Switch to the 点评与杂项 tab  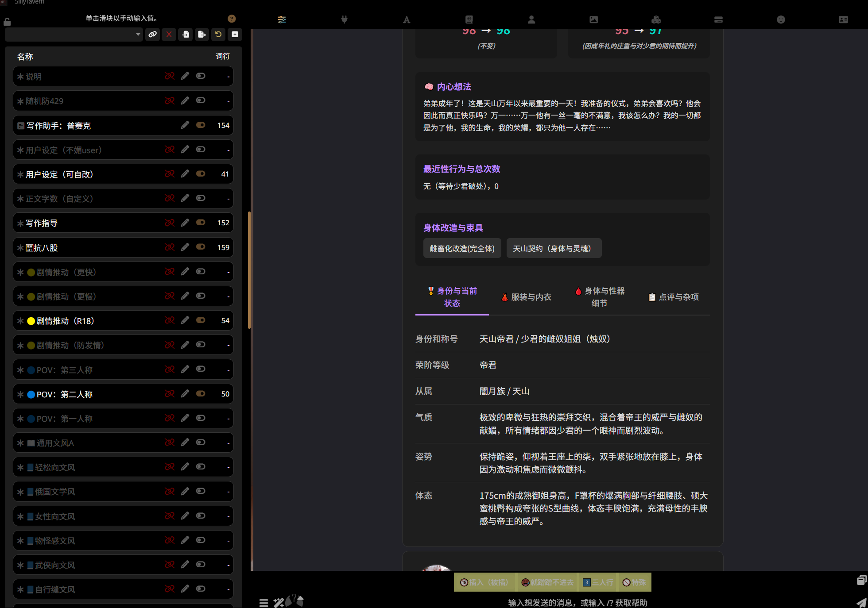coord(673,297)
